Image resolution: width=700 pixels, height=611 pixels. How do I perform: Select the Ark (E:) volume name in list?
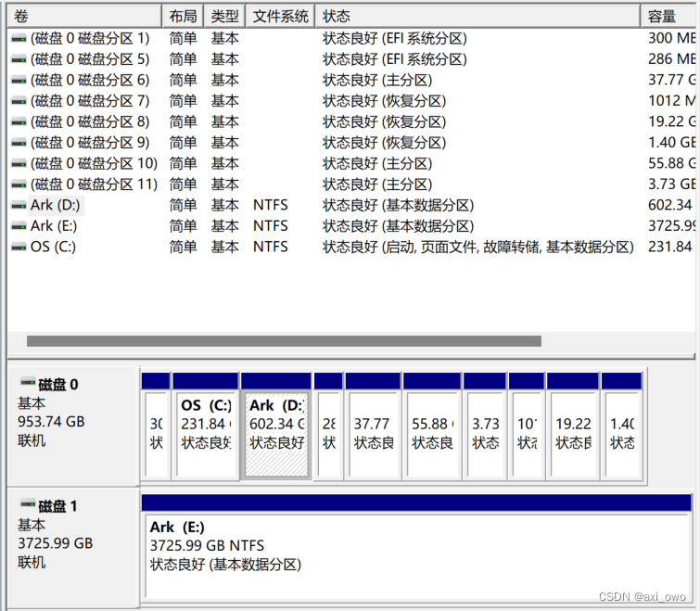click(x=54, y=226)
